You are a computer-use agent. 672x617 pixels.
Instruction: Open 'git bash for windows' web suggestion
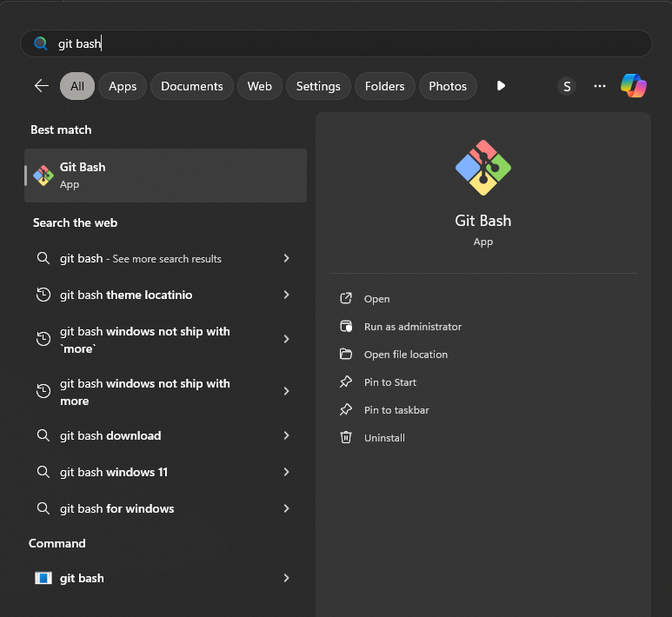coord(117,508)
